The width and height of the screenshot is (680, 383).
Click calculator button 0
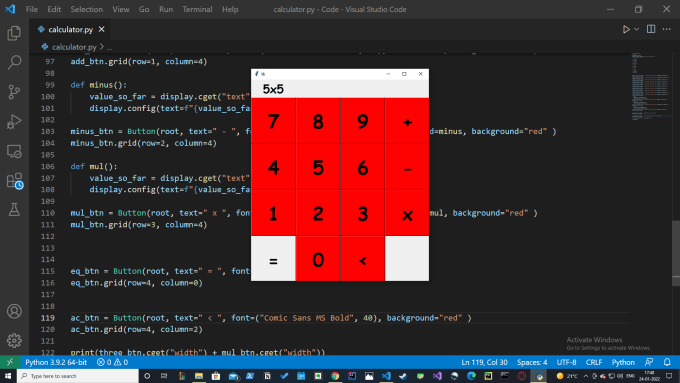coord(318,259)
